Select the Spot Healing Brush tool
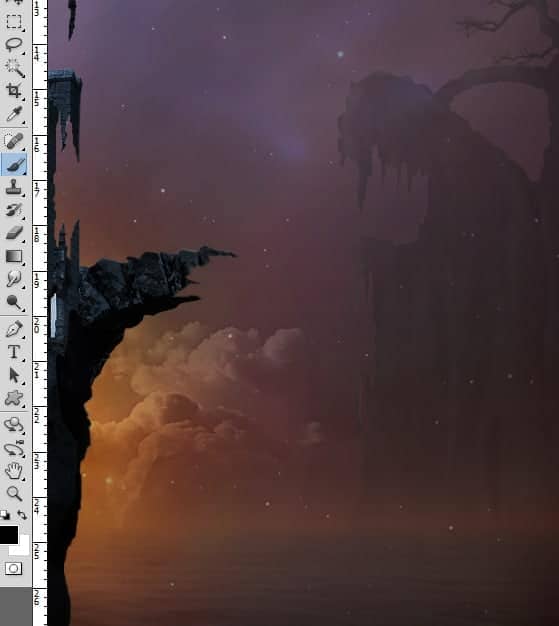The height and width of the screenshot is (626, 559). (14, 141)
